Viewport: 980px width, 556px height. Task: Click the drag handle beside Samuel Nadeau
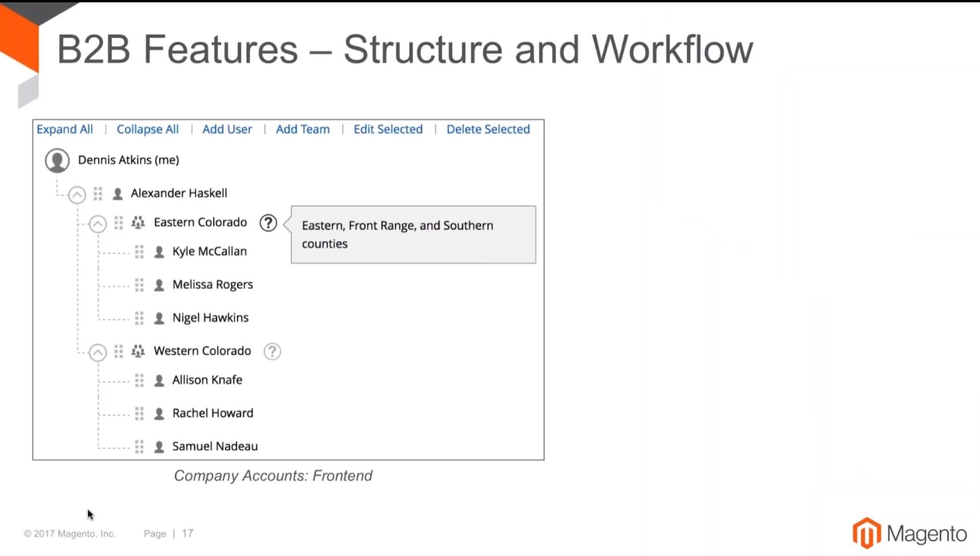click(x=139, y=447)
